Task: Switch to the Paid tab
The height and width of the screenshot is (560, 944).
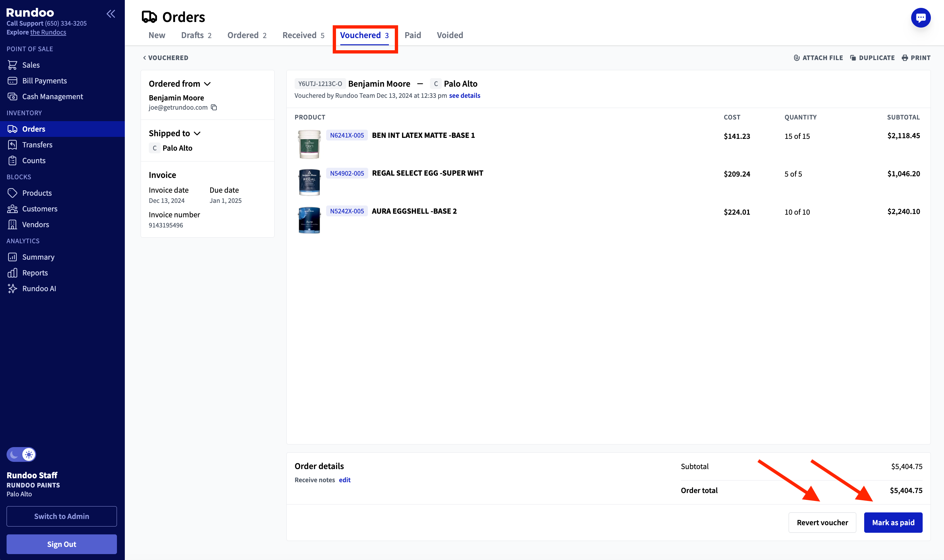Action: 413,35
